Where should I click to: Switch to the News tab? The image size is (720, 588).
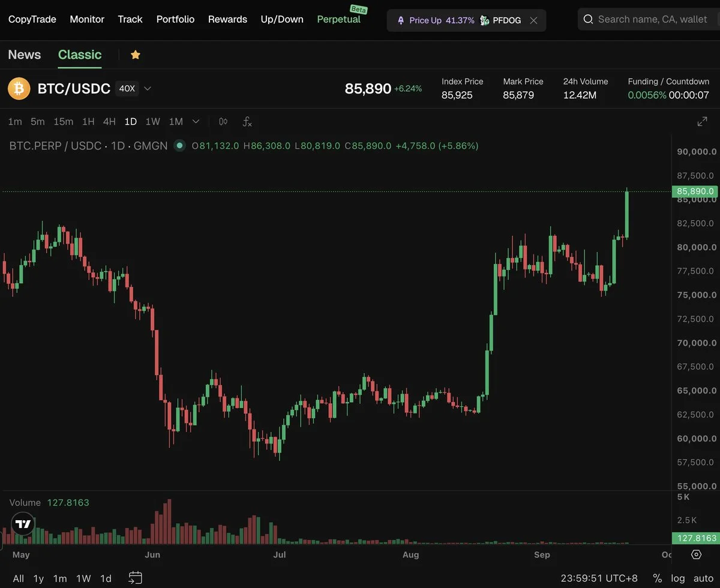[x=25, y=55]
